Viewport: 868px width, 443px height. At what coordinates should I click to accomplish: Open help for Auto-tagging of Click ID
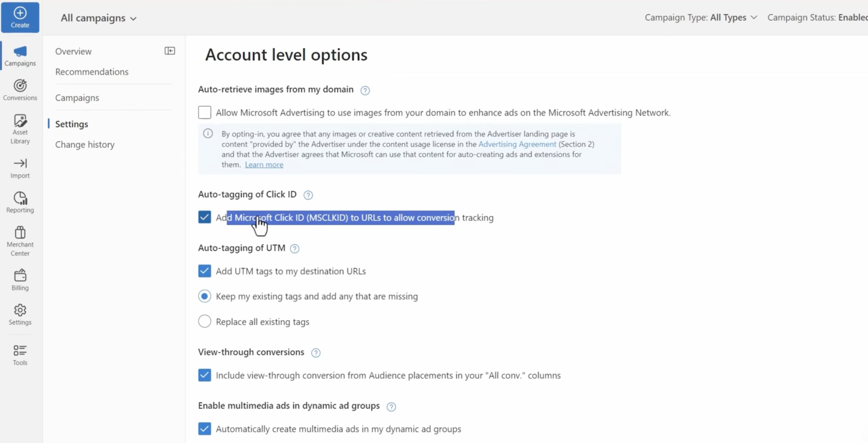pyautogui.click(x=308, y=195)
